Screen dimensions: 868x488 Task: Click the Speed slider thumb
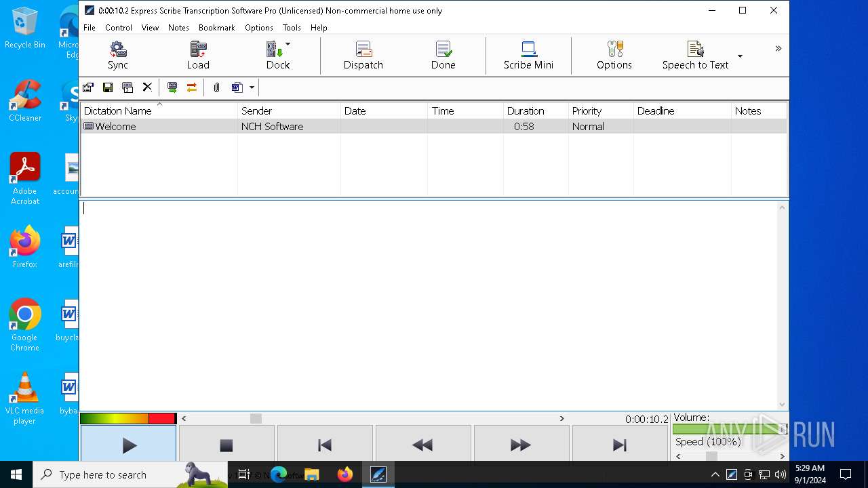pyautogui.click(x=711, y=456)
